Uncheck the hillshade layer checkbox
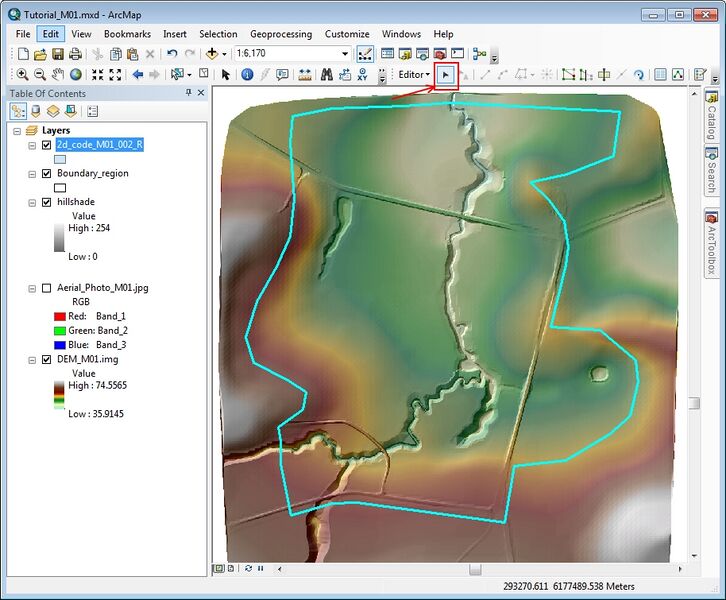The height and width of the screenshot is (600, 726). pos(46,202)
